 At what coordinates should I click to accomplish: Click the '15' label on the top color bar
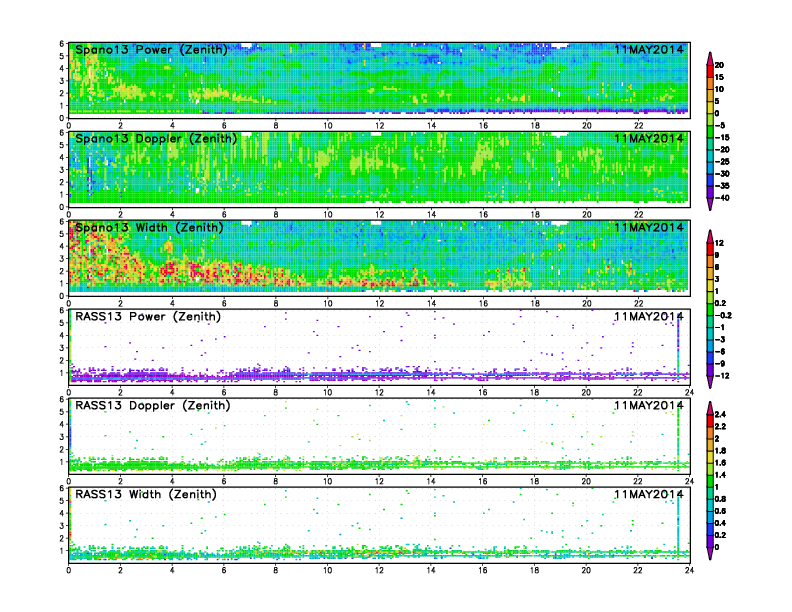[x=719, y=77]
